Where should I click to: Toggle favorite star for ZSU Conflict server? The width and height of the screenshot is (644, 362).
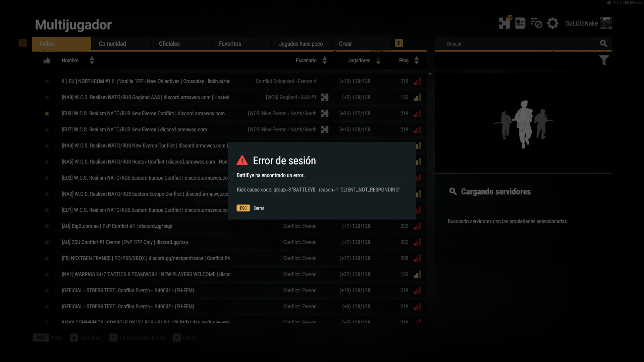click(x=47, y=242)
